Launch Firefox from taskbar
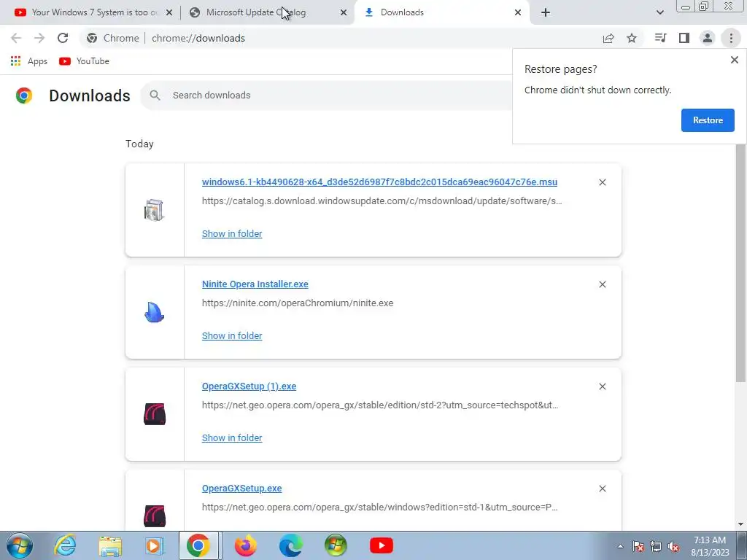This screenshot has height=560, width=747. [246, 545]
